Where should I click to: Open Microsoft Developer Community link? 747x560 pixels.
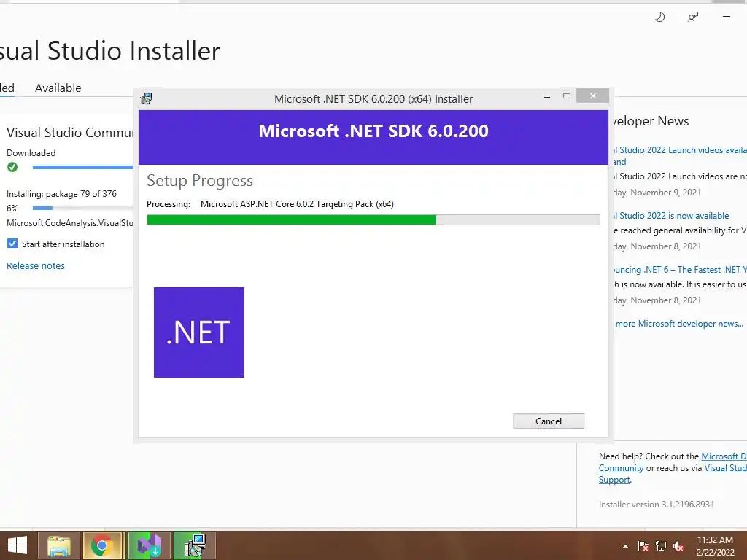(673, 462)
